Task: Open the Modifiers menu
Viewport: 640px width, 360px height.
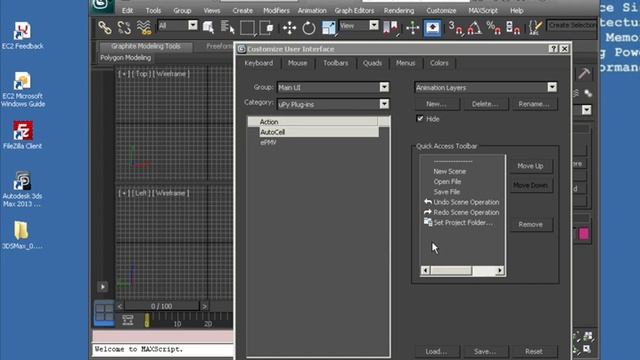Action: (x=276, y=11)
